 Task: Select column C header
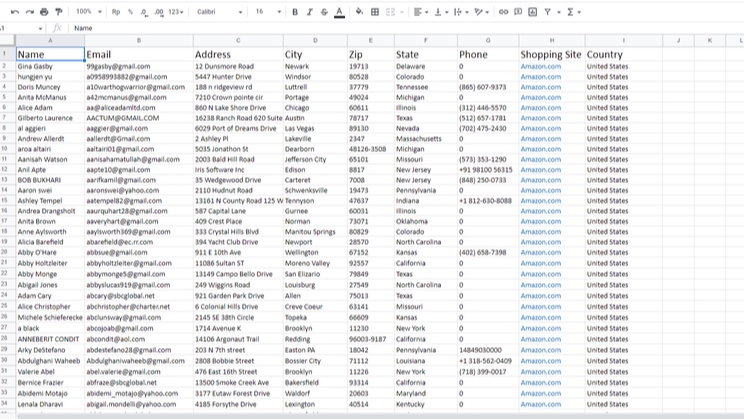click(x=238, y=40)
